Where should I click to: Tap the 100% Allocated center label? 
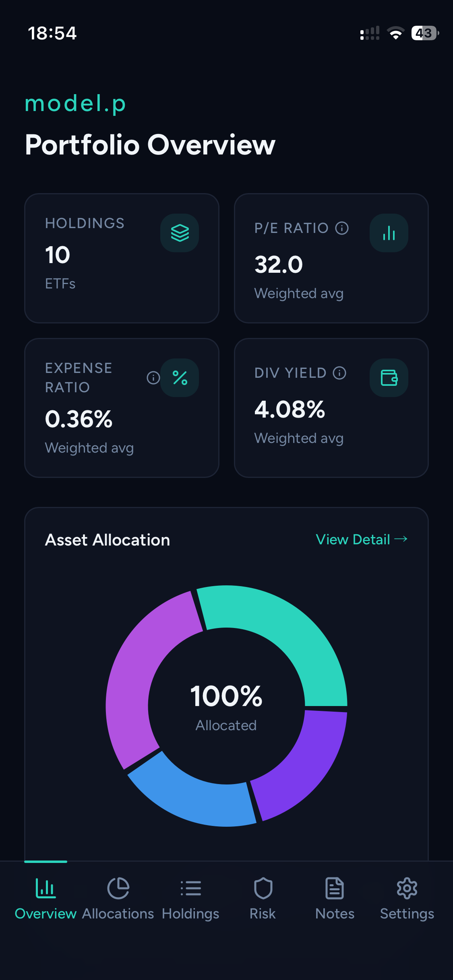point(226,707)
